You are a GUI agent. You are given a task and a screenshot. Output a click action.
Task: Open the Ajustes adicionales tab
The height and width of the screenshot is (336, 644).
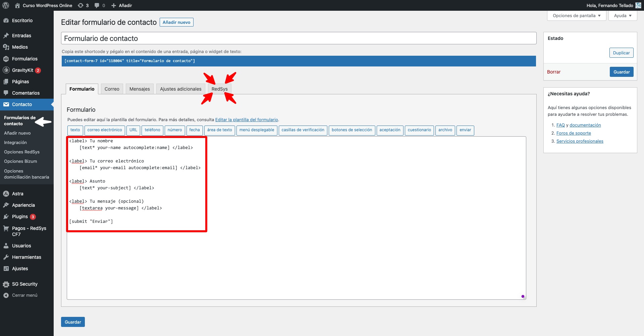tap(180, 89)
